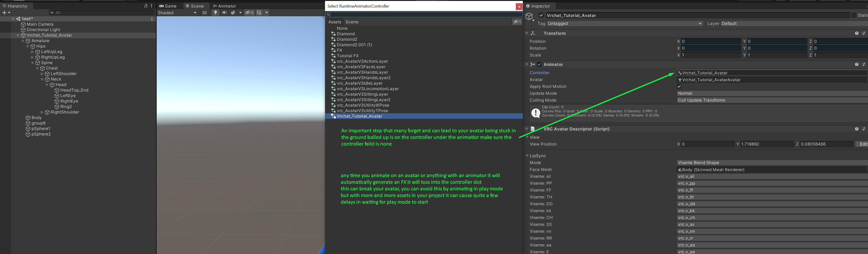Switch to the Animator tab
Image resolution: width=868 pixels, height=254 pixels.
pos(224,6)
